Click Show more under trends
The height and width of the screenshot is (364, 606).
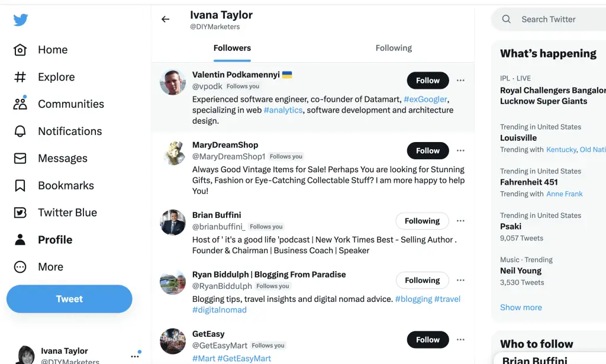coord(521,308)
